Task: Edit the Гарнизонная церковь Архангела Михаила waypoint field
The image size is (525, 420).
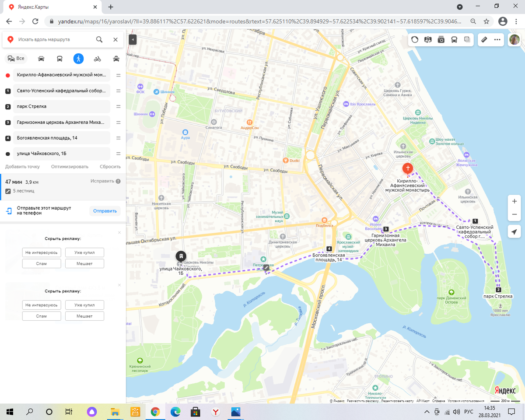Action: (x=62, y=122)
